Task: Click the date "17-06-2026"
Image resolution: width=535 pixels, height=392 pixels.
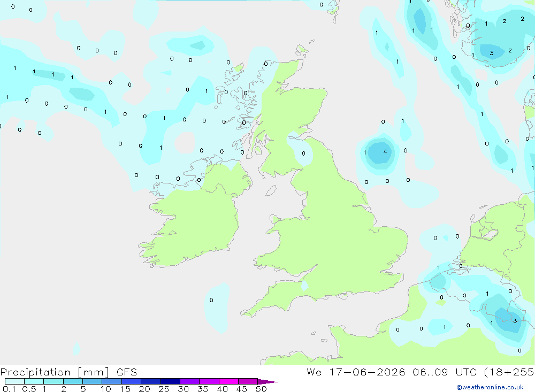Action: tap(367, 372)
